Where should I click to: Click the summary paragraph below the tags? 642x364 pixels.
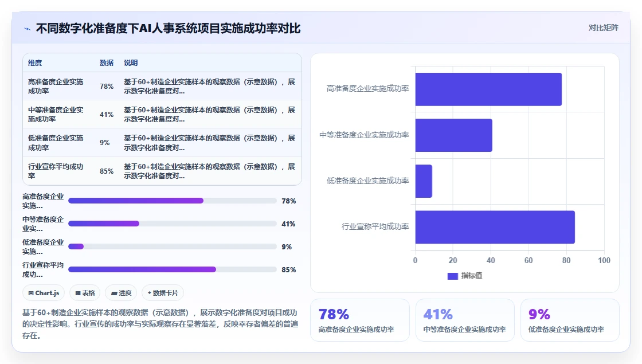click(x=160, y=324)
